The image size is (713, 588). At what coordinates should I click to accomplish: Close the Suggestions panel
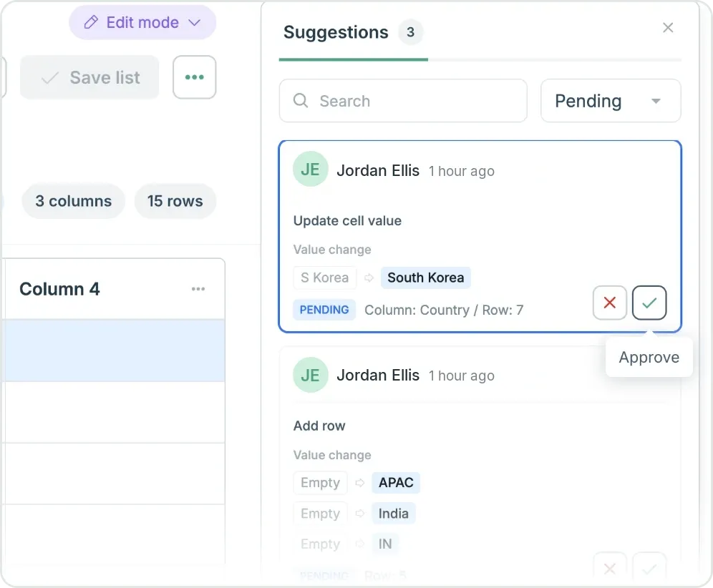pyautogui.click(x=667, y=28)
